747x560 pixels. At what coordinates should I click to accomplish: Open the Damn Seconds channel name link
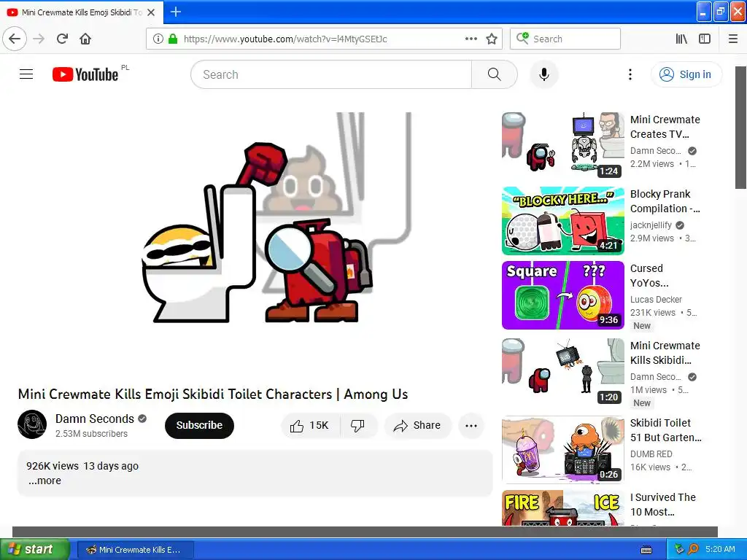pos(94,419)
